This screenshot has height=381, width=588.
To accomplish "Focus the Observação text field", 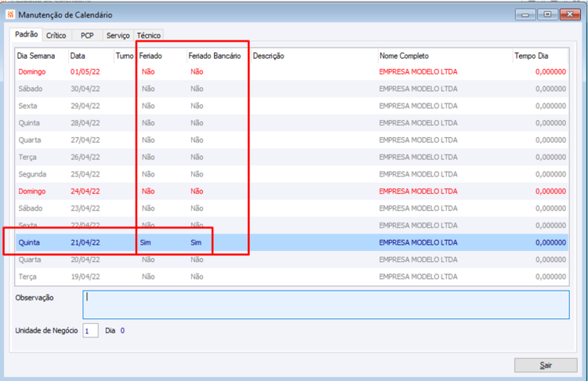I will 326,305.
